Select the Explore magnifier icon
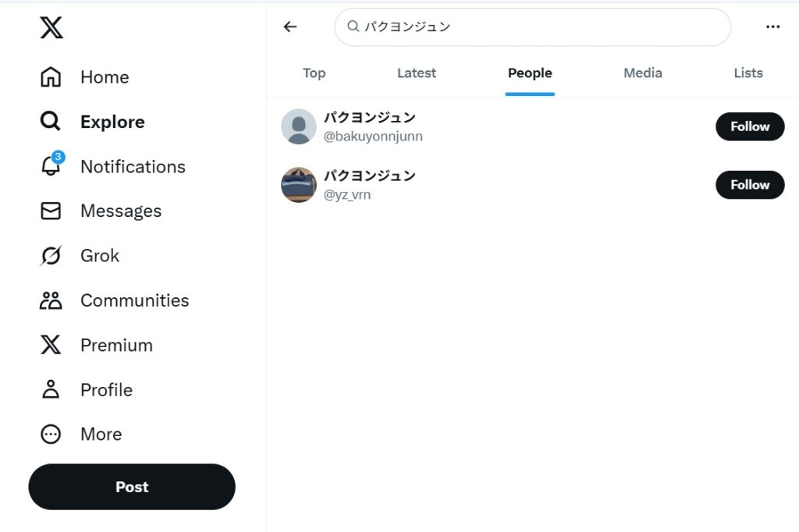Image resolution: width=799 pixels, height=532 pixels. (x=51, y=121)
